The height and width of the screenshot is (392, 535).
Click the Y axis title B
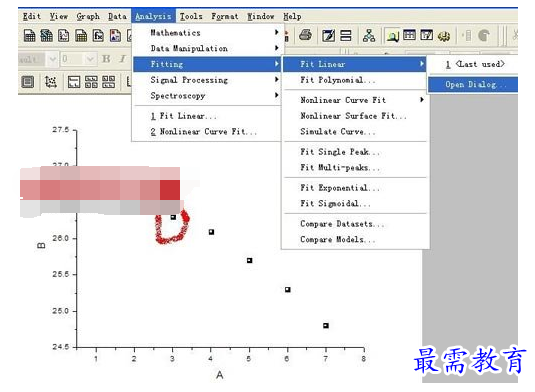pos(41,246)
